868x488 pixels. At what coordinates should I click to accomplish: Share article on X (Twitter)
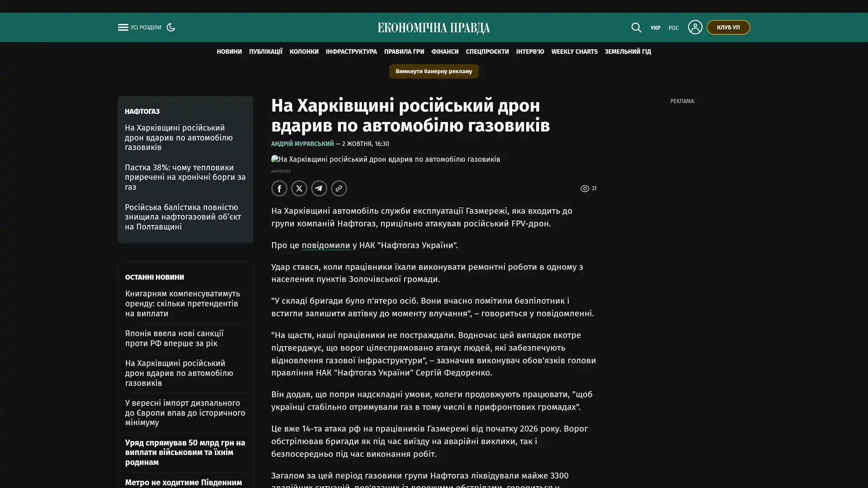pos(299,188)
